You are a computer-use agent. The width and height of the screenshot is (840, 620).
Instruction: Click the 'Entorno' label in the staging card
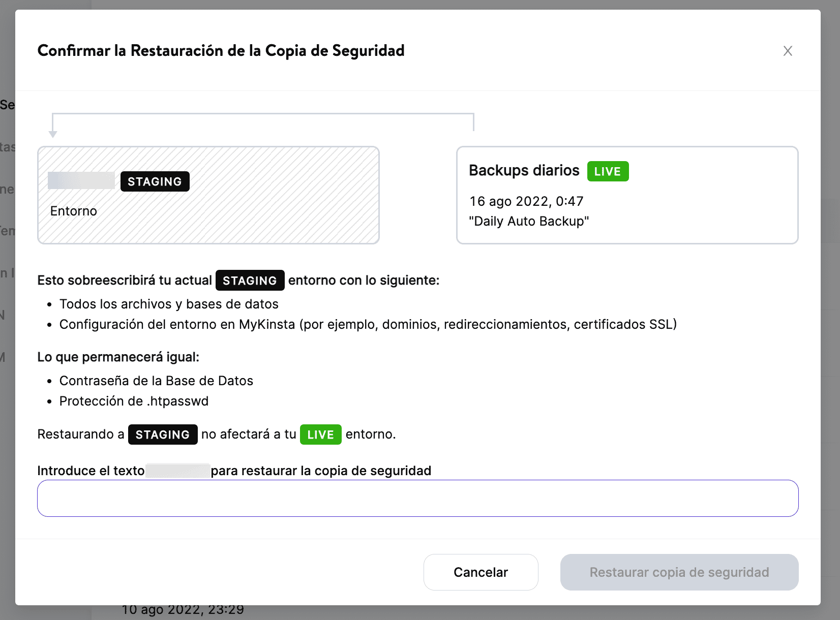[73, 211]
